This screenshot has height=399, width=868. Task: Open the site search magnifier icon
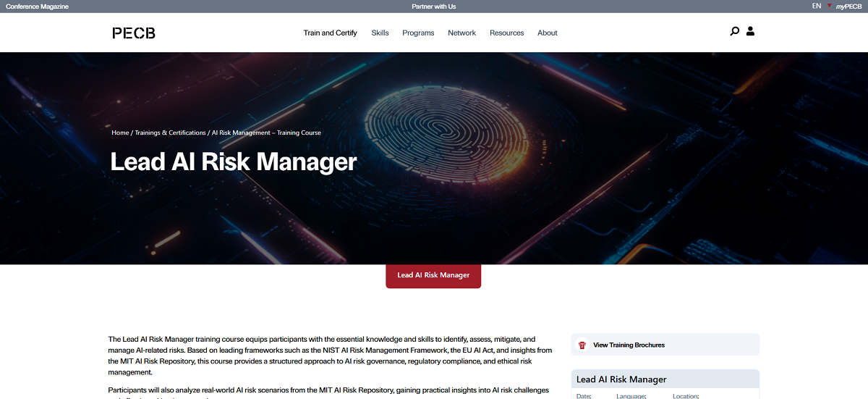click(x=734, y=31)
